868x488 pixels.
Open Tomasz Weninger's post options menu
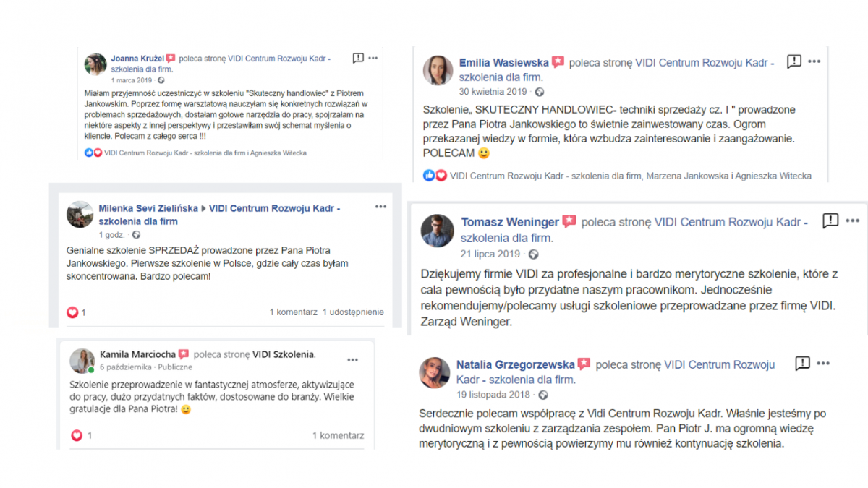tap(853, 221)
